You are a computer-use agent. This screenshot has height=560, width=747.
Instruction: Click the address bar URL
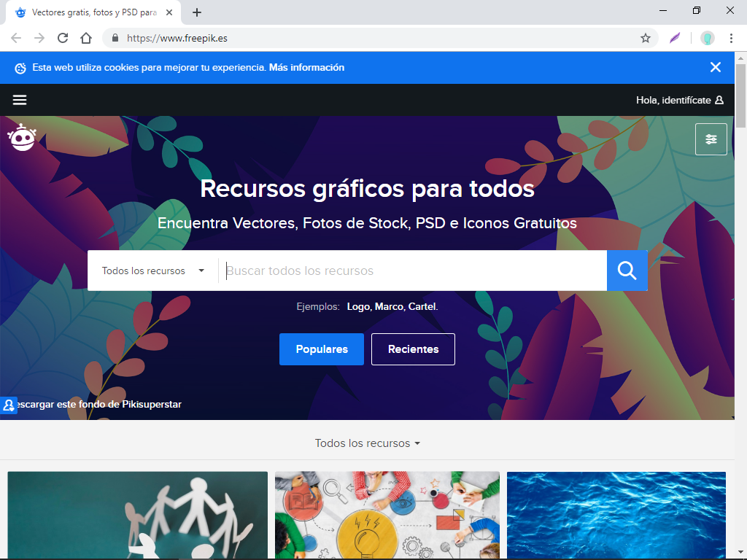point(177,38)
